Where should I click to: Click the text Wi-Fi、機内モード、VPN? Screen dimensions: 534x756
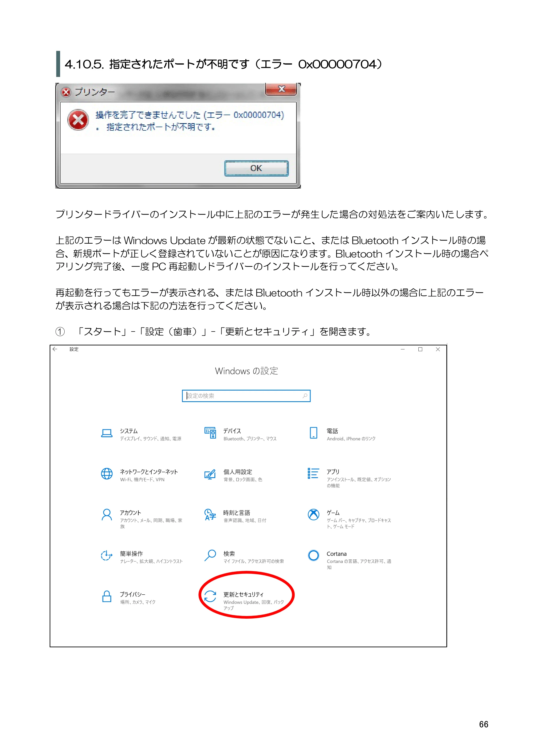(142, 480)
